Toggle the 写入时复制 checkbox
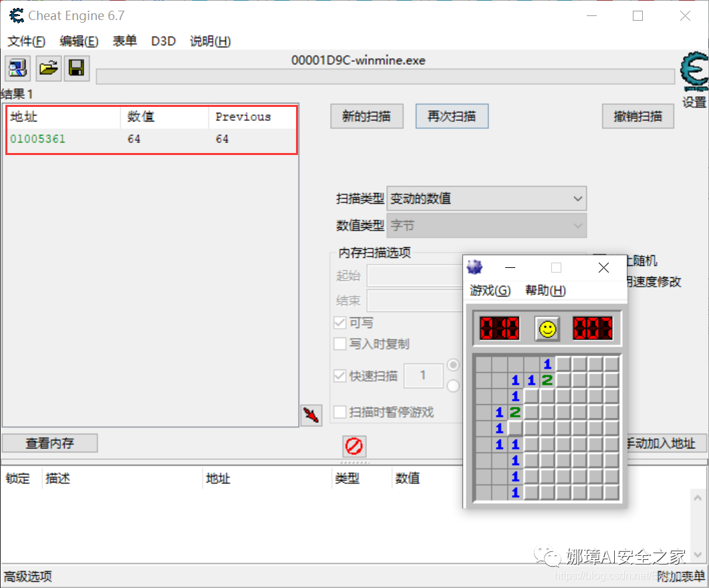 point(339,344)
